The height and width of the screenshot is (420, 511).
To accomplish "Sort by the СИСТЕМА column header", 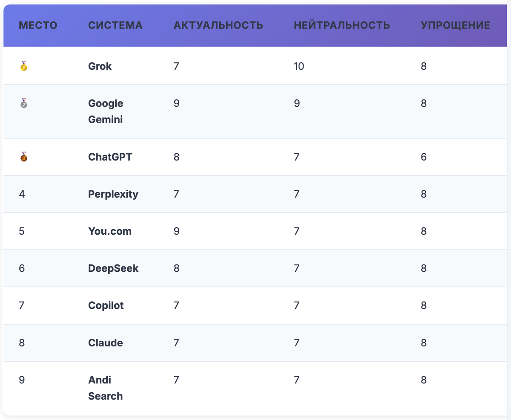I will pos(115,25).
